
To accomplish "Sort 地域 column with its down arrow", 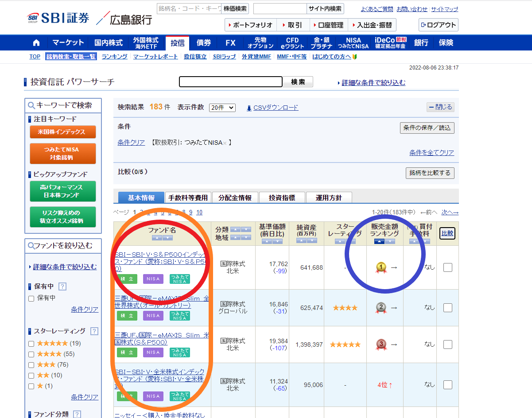I will [x=246, y=237].
